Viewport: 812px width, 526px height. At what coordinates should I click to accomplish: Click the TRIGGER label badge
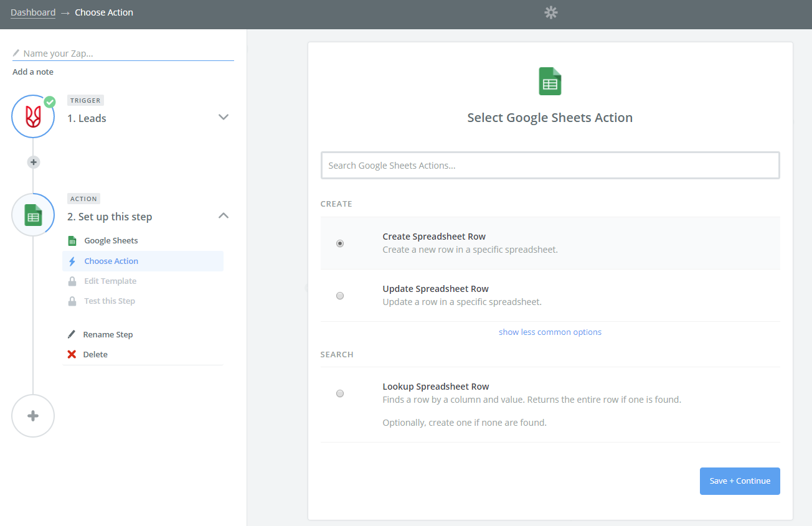(85, 100)
